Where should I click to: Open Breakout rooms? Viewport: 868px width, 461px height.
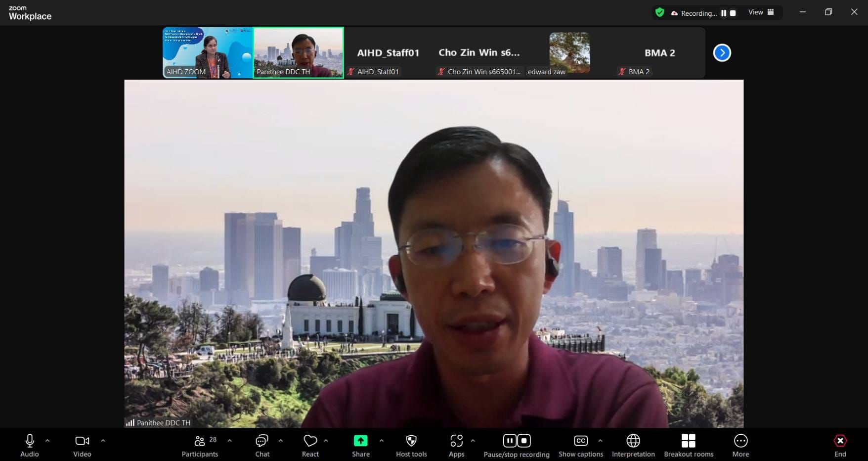[688, 446]
